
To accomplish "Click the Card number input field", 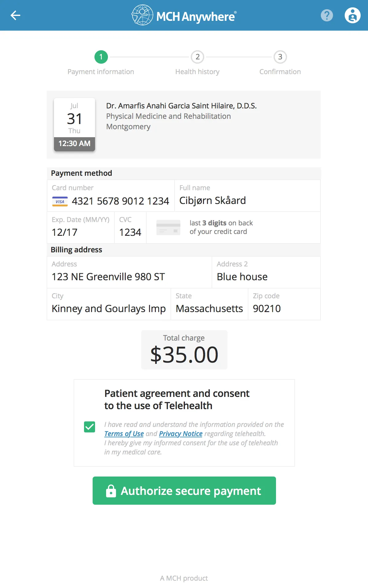I will [120, 201].
